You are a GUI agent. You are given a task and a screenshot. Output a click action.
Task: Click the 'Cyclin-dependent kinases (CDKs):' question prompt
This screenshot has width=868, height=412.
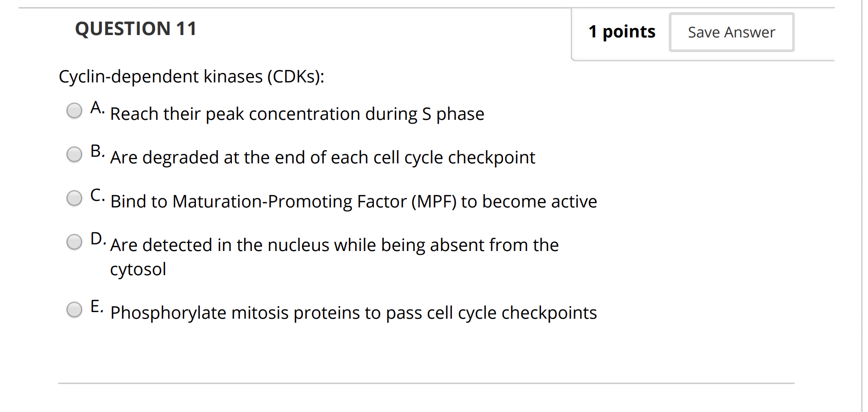191,77
